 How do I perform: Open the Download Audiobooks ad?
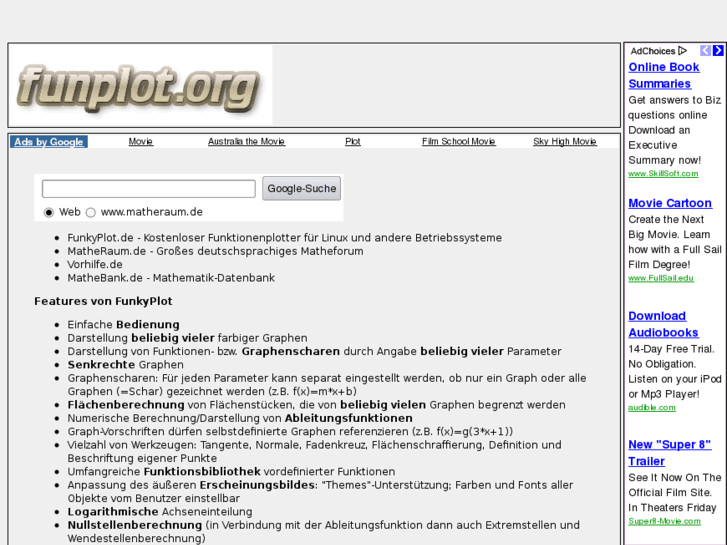(x=663, y=324)
